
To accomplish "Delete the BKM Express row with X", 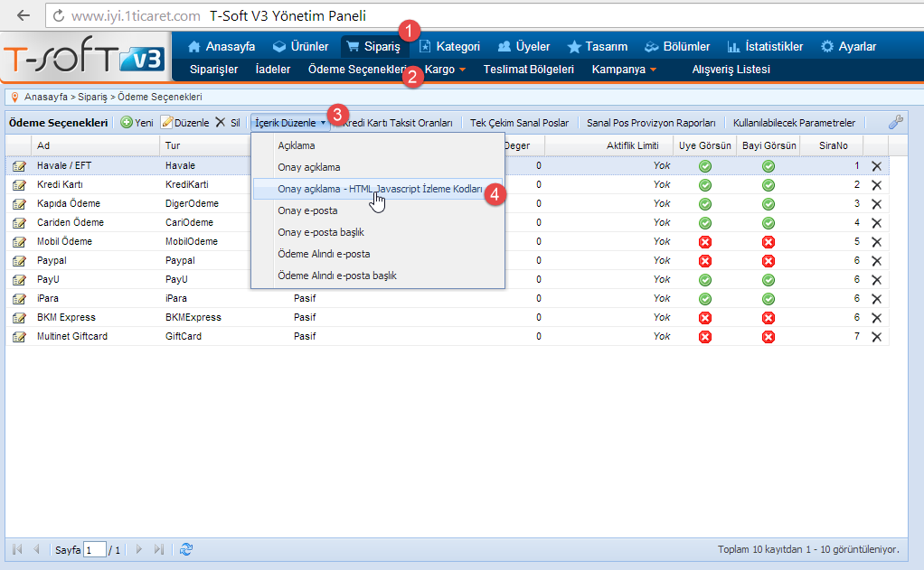I will (x=876, y=317).
